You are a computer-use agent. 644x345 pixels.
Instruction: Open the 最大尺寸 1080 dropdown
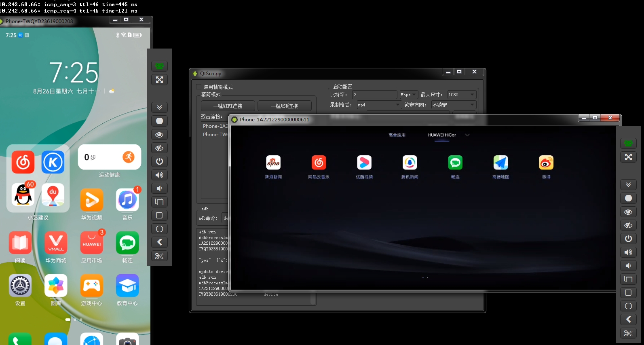click(462, 95)
